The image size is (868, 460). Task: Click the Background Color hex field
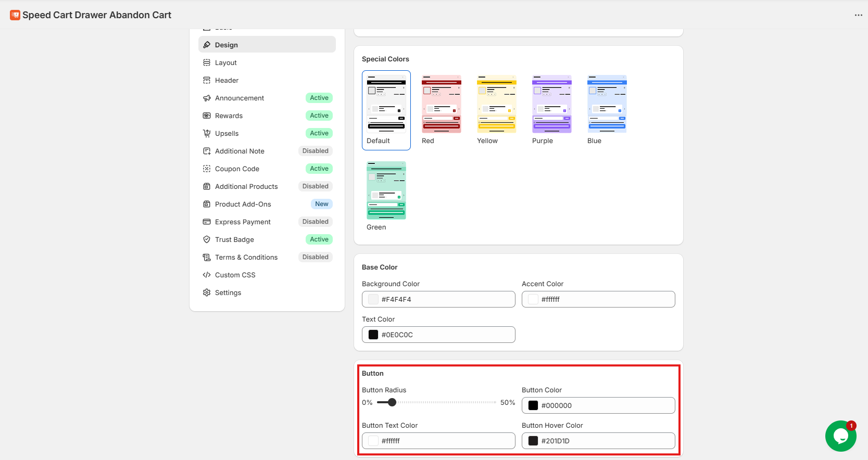click(445, 299)
